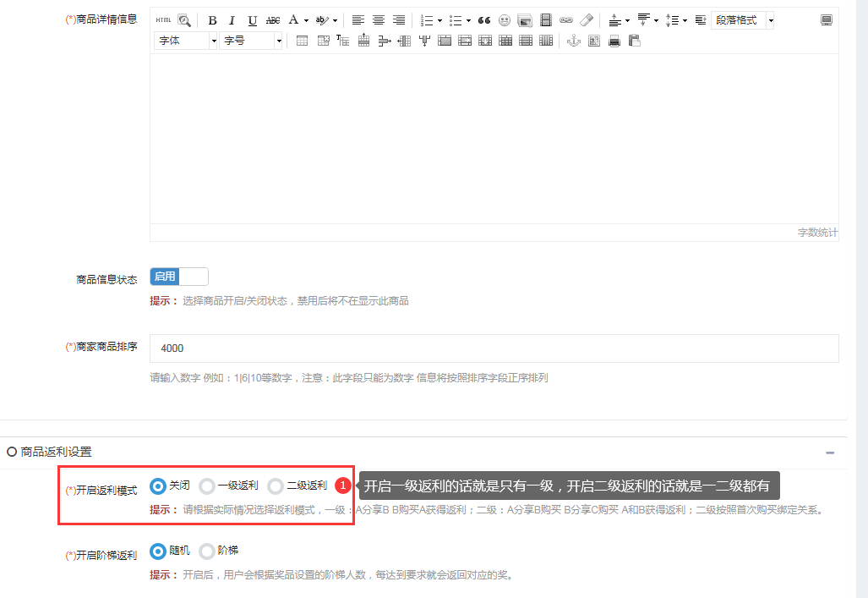Align text to the right

(x=399, y=20)
